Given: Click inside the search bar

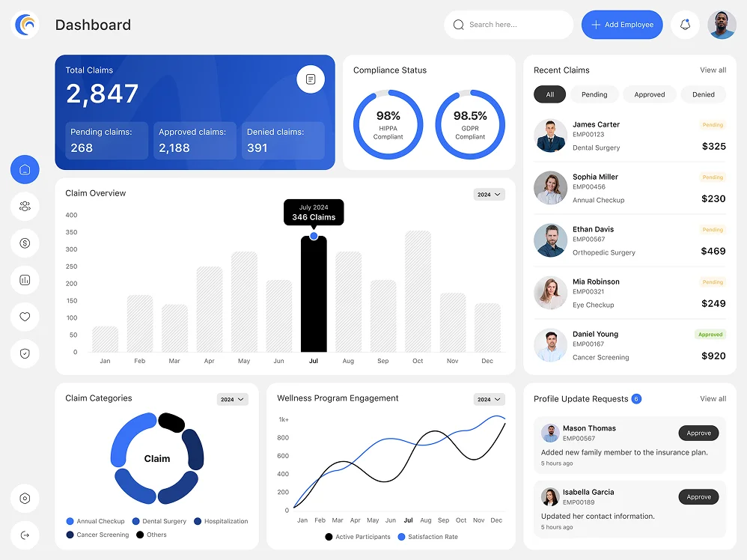Looking at the screenshot, I should 509,24.
